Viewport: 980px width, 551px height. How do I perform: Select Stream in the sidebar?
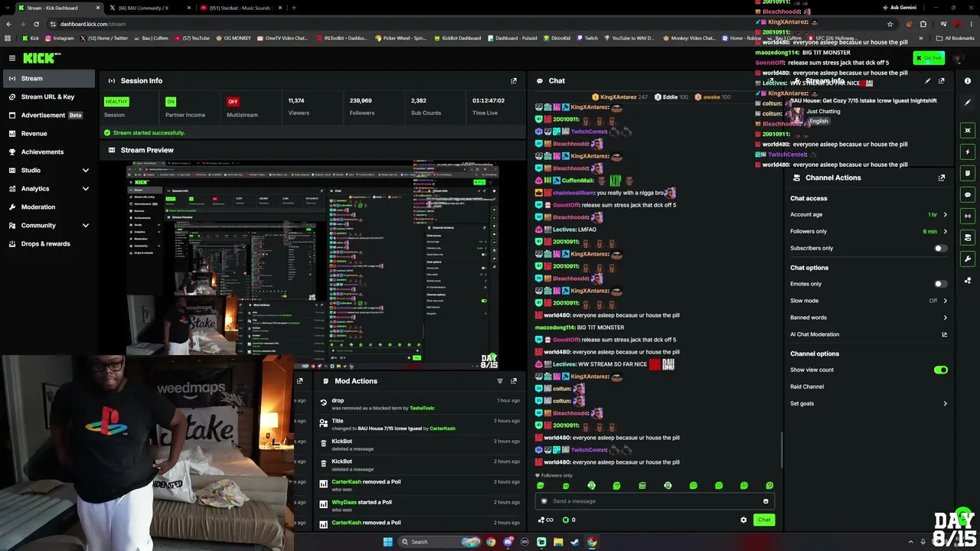[49, 78]
